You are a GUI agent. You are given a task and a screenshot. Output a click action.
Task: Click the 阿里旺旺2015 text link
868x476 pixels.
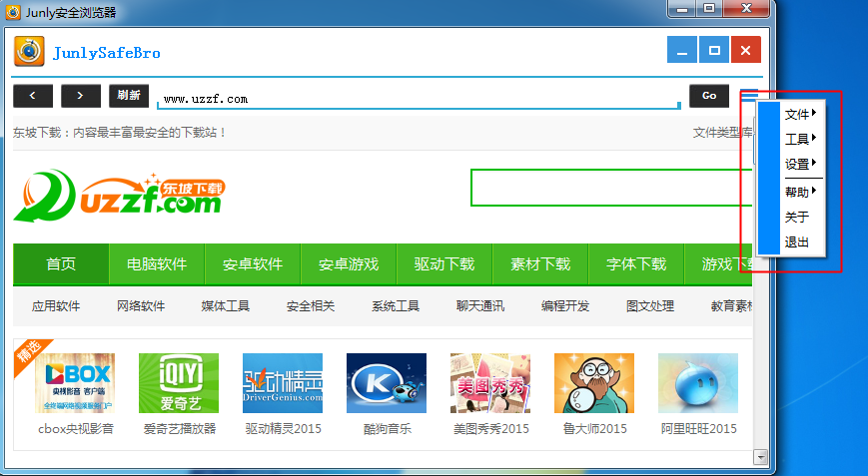point(698,429)
